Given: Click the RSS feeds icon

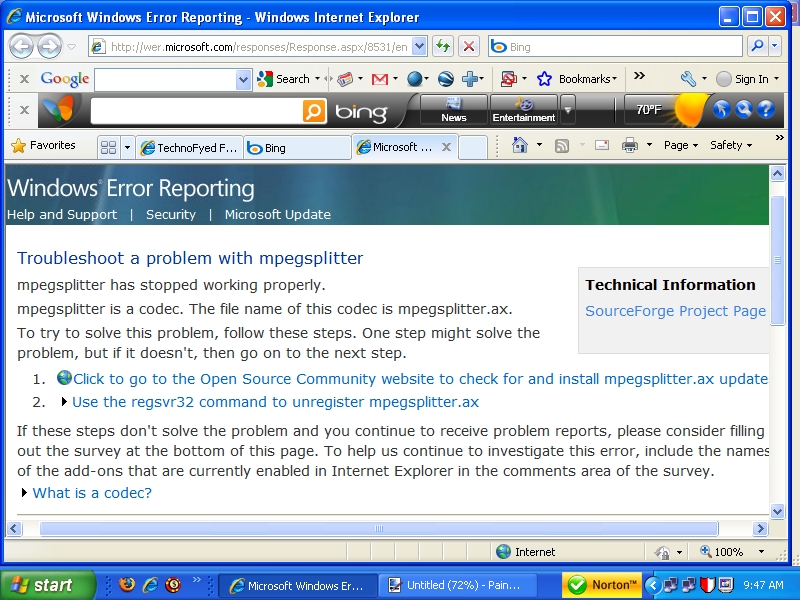Looking at the screenshot, I should tap(562, 146).
